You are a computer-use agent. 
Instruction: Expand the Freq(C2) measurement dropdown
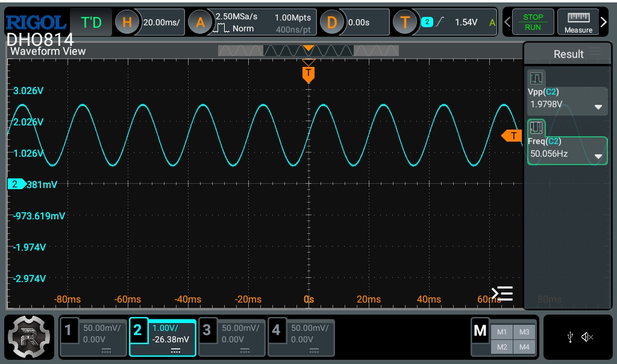pos(598,156)
